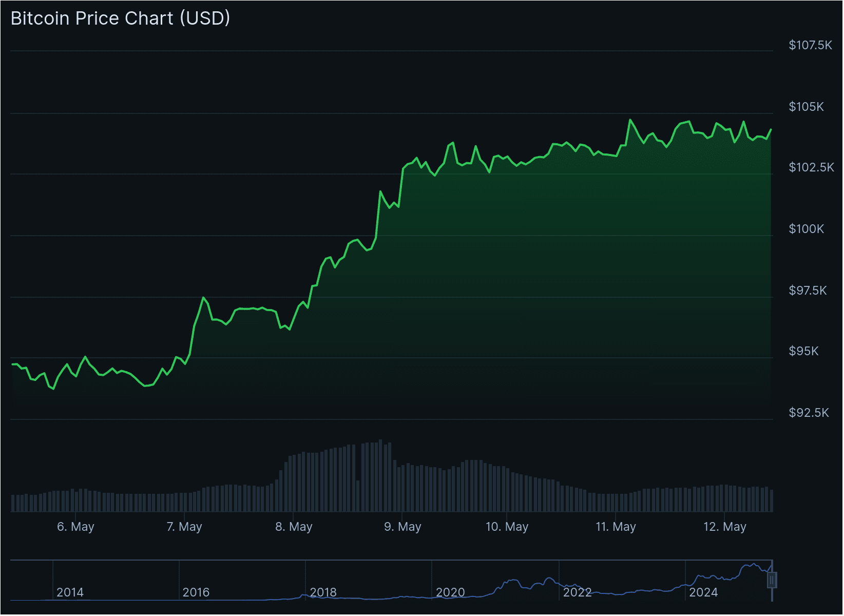844x616 pixels.
Task: Click the $105K price axis label
Action: pos(807,107)
